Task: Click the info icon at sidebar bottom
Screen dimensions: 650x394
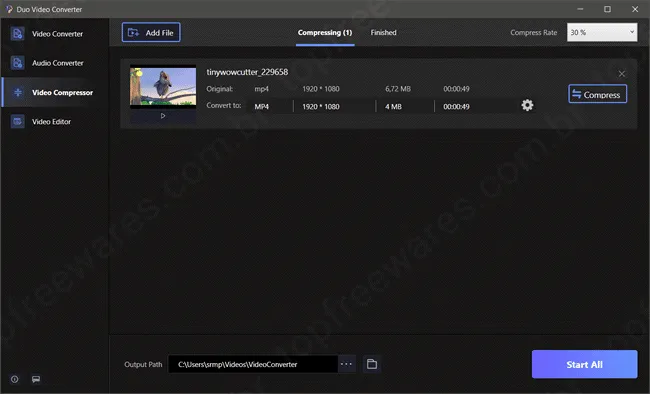Action: (x=15, y=379)
